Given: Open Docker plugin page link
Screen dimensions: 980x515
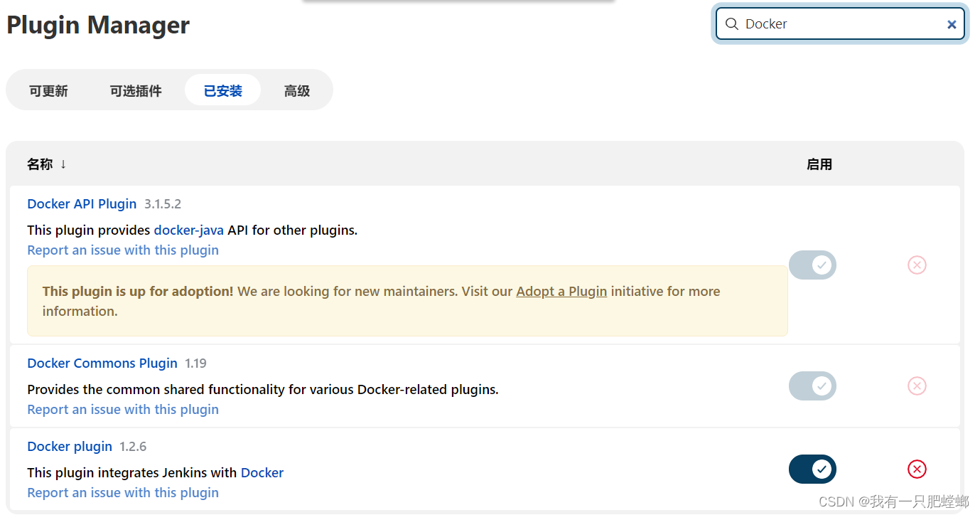Looking at the screenshot, I should click(70, 447).
